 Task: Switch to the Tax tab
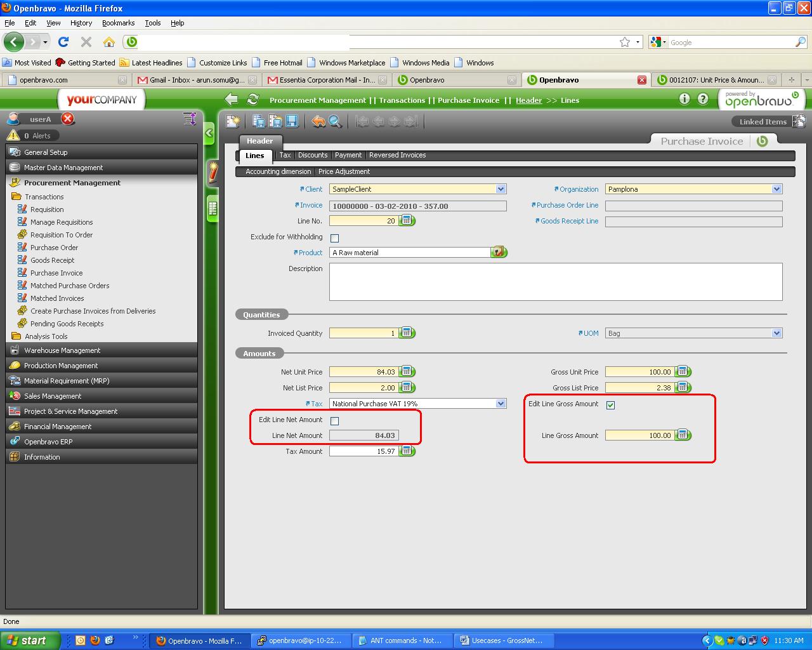(x=285, y=155)
